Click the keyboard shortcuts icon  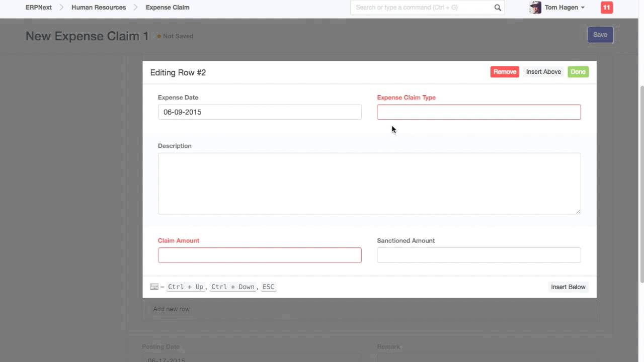click(154, 287)
